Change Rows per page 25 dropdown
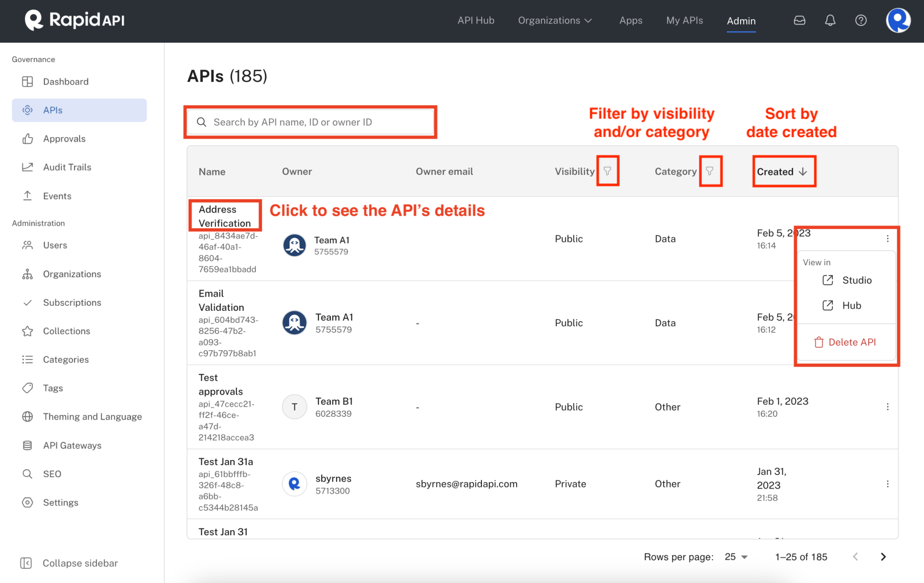 click(x=736, y=557)
